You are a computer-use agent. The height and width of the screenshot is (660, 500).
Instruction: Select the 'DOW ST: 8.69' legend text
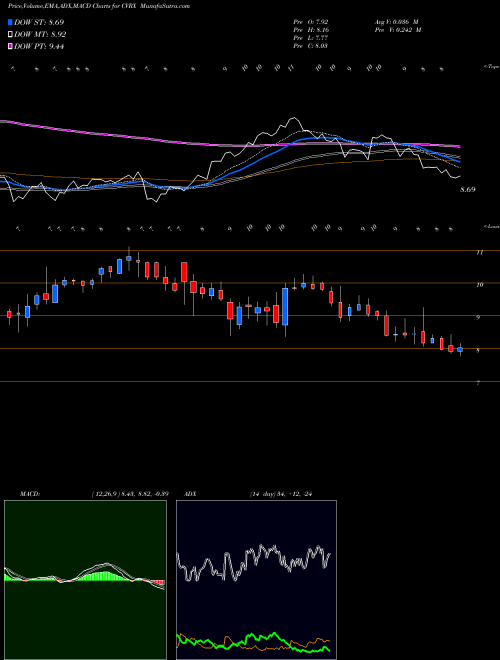[39, 22]
